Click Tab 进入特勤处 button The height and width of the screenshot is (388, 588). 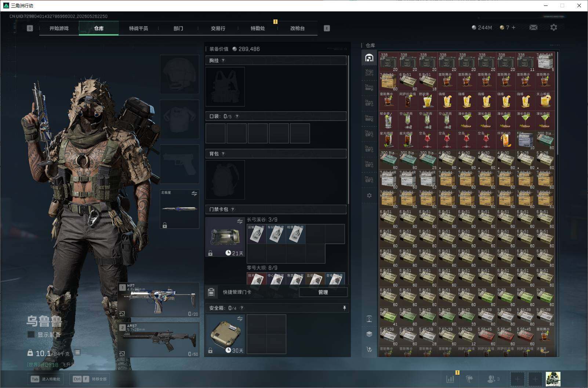tap(46, 379)
